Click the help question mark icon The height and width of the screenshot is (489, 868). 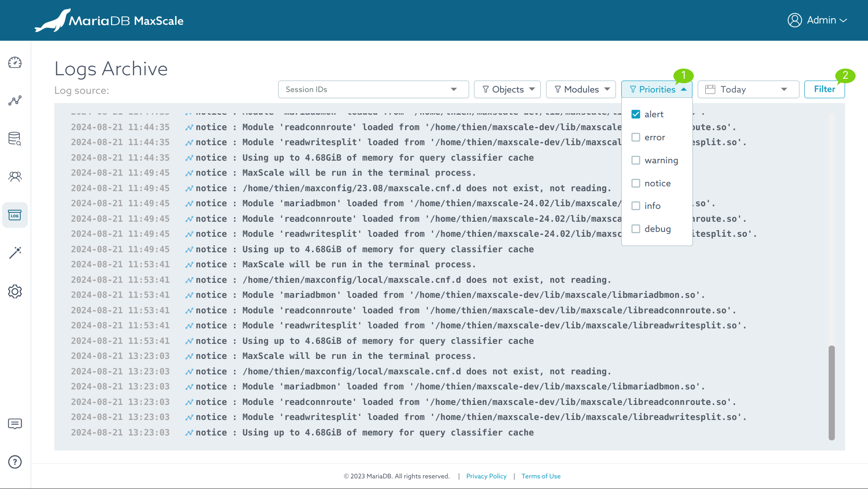coord(15,462)
